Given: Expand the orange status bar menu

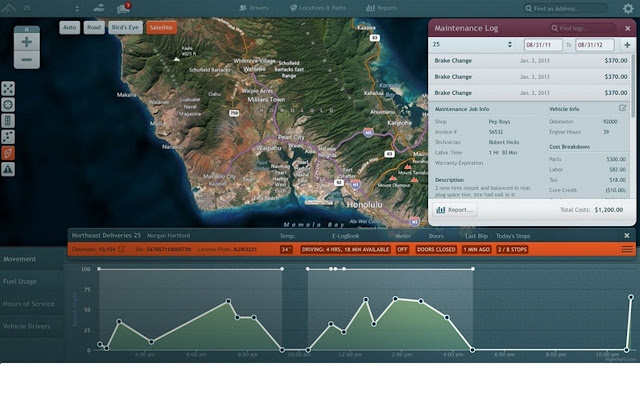Looking at the screenshot, I should point(627,249).
